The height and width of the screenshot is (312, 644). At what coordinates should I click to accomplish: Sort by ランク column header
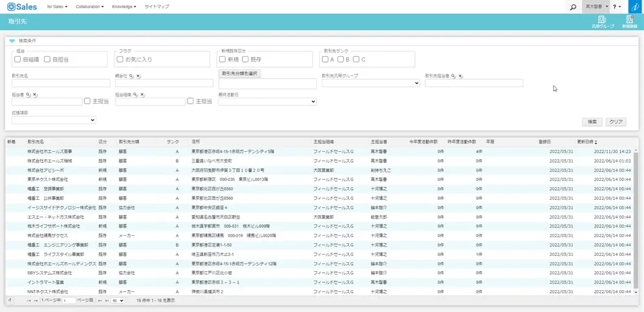pyautogui.click(x=173, y=141)
